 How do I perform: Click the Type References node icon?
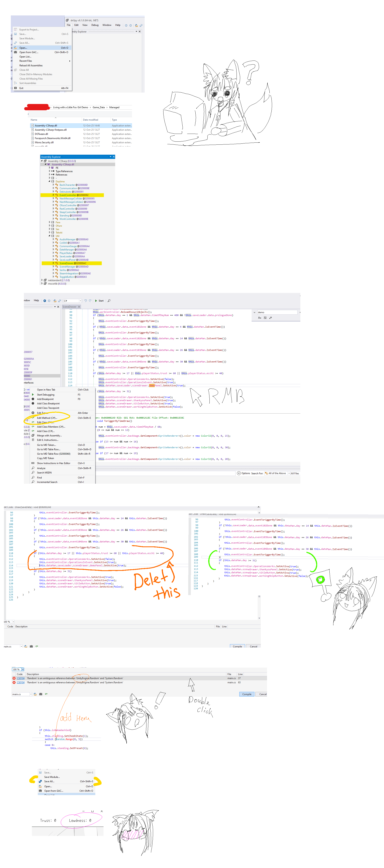53,171
